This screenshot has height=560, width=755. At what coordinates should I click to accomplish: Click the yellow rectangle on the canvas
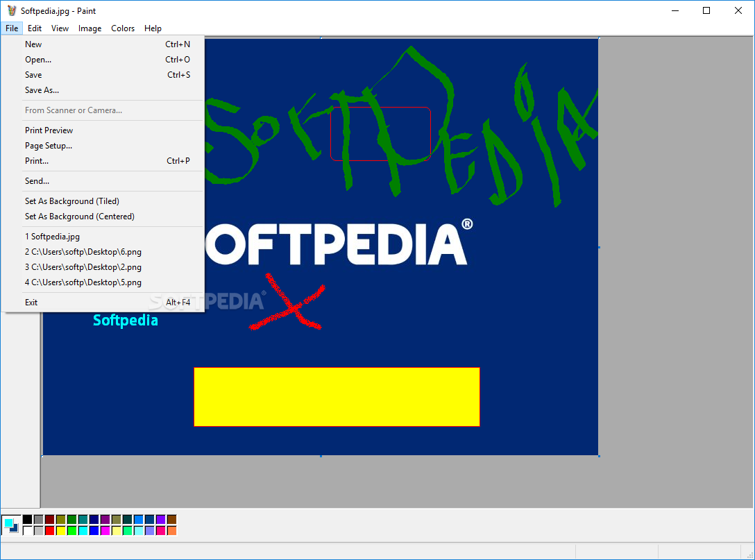pyautogui.click(x=337, y=397)
